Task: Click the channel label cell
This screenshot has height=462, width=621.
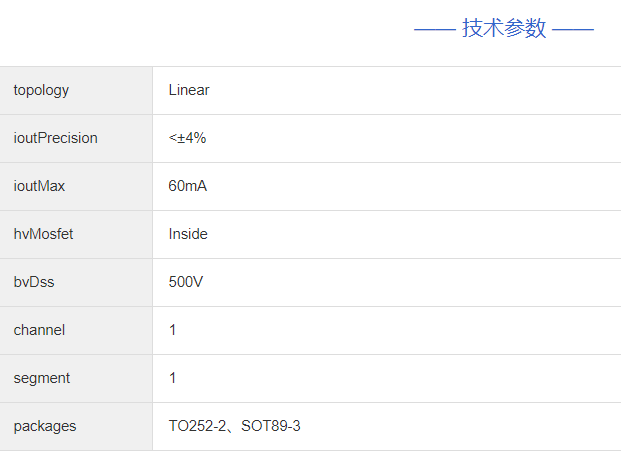Action: [39, 330]
